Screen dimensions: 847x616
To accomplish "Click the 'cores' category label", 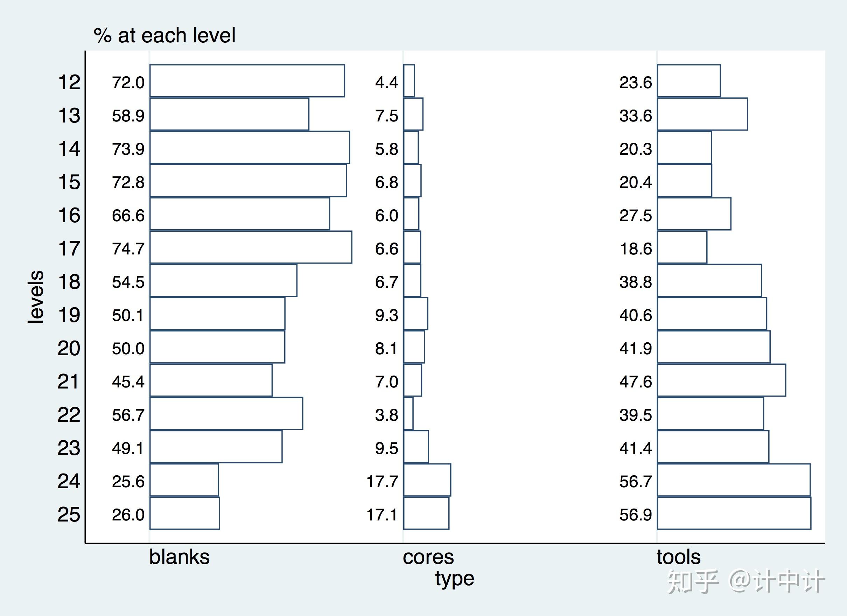I will [428, 557].
